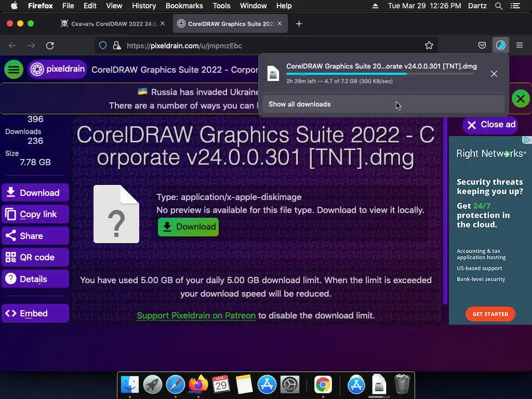The image size is (532, 399).
Task: Click GET STARTED in Right Networks ad
Action: coord(490,314)
